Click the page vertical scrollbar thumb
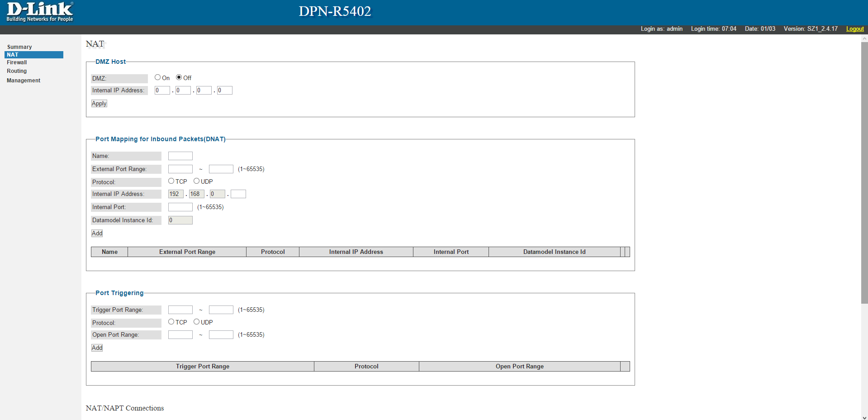 coord(864,172)
